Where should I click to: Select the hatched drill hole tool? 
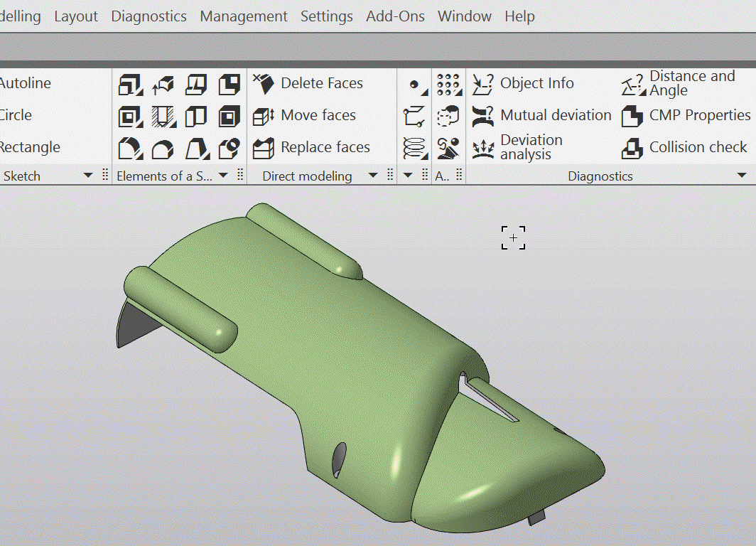pos(163,116)
